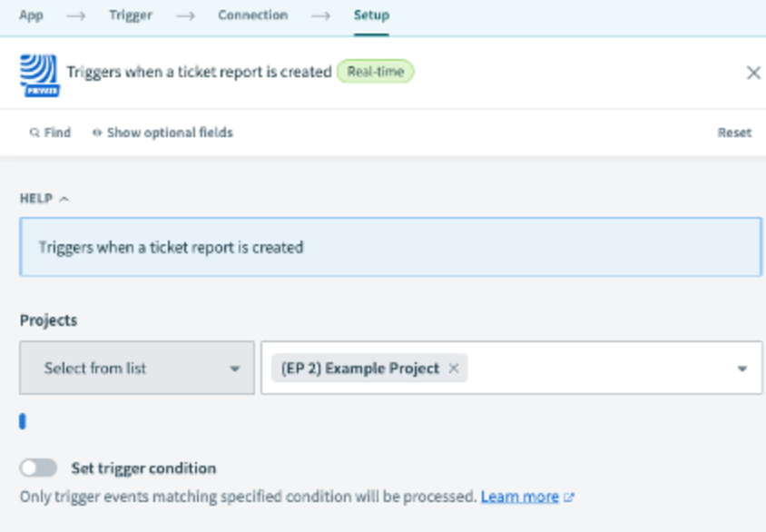Screen dimensions: 766x532
Task: Collapse the HELP section chevron
Action: 64,199
